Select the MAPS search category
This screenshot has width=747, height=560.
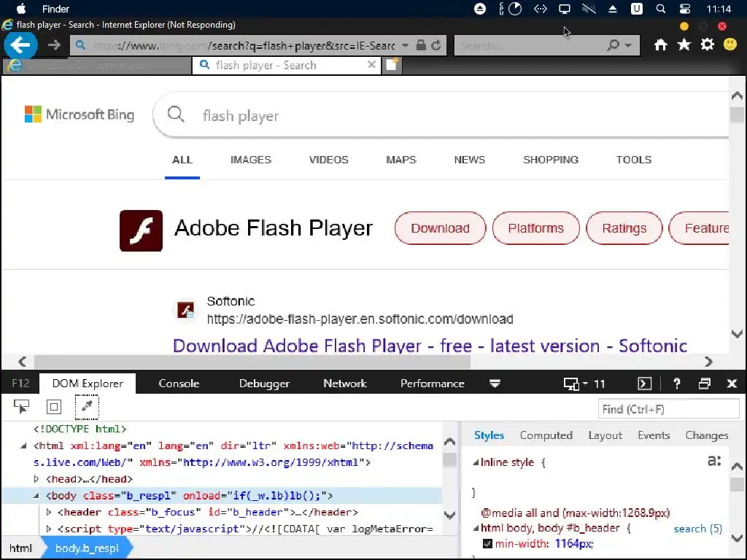(401, 160)
